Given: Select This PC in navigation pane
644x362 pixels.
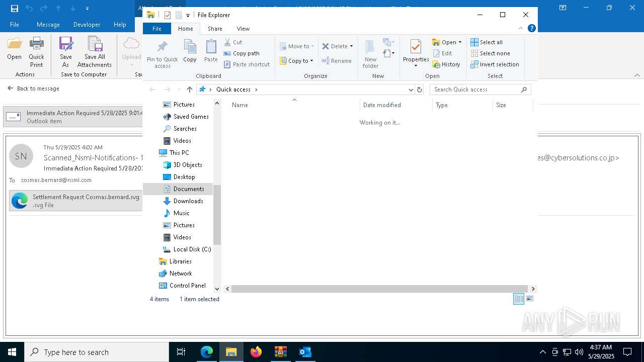Looking at the screenshot, I should pyautogui.click(x=174, y=153).
